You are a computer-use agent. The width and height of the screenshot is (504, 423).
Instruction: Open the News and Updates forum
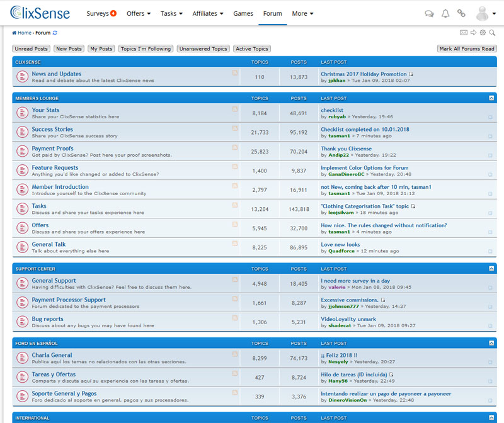coord(57,74)
